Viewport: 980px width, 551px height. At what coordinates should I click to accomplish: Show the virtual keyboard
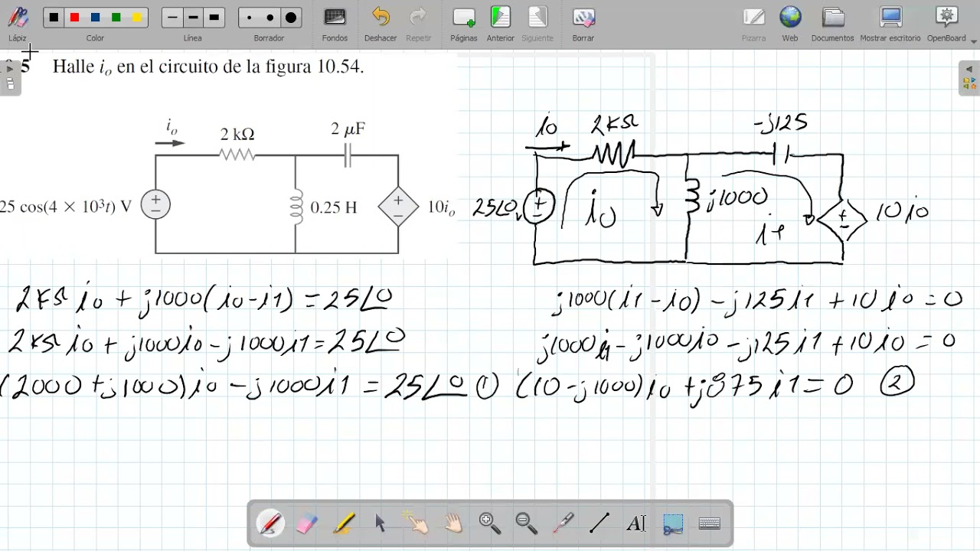[x=710, y=523]
